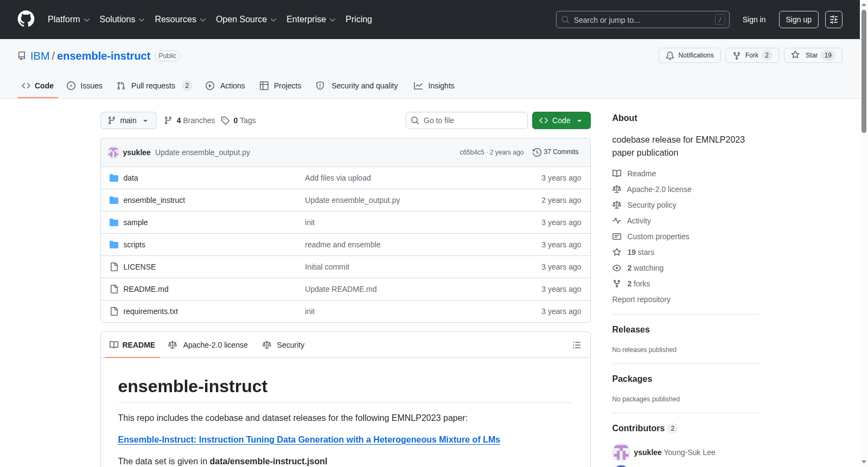
Task: Click the sample folder icon
Action: coord(114,222)
